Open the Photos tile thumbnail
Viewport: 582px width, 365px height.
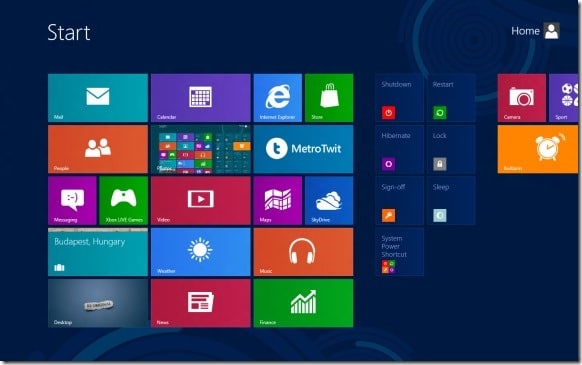click(201, 149)
